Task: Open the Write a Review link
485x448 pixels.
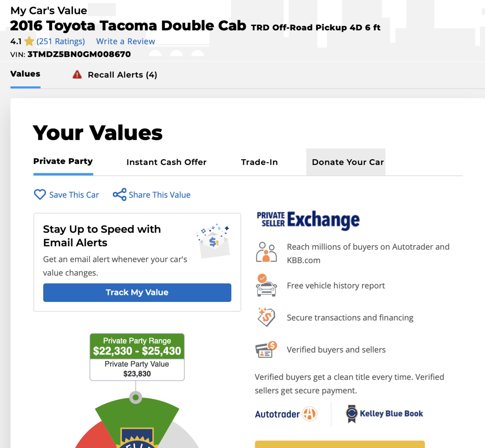Action: [126, 41]
